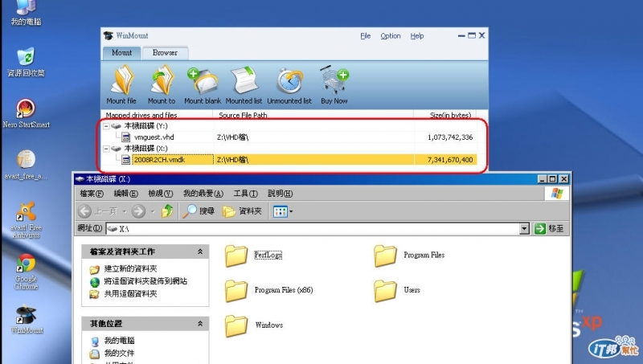Open the 編輯(E) menu in Explorer
The width and height of the screenshot is (643, 364).
[125, 194]
